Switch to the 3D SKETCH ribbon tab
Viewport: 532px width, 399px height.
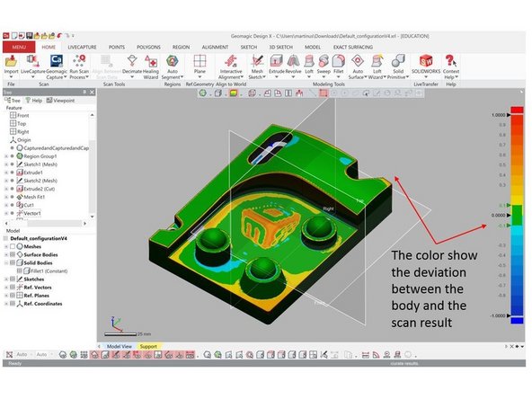point(281,47)
